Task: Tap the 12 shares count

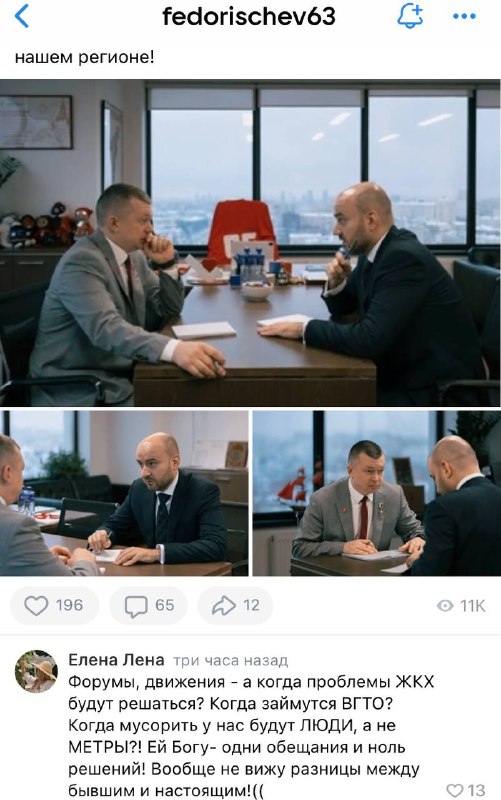Action: point(251,606)
